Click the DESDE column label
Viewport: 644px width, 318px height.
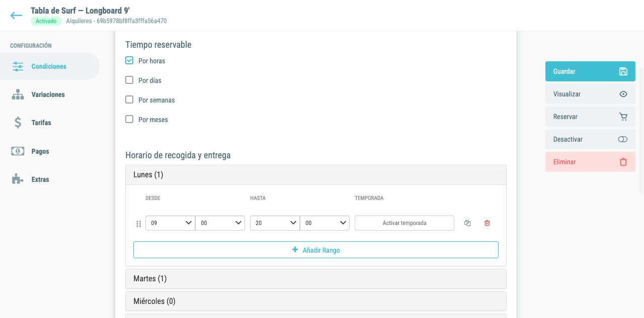153,198
